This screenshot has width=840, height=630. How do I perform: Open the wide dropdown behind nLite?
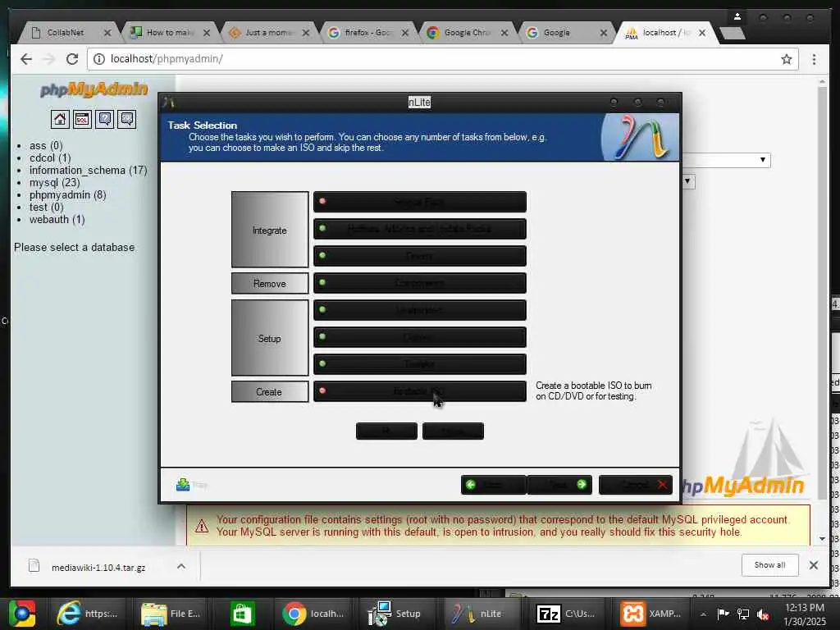(725, 160)
